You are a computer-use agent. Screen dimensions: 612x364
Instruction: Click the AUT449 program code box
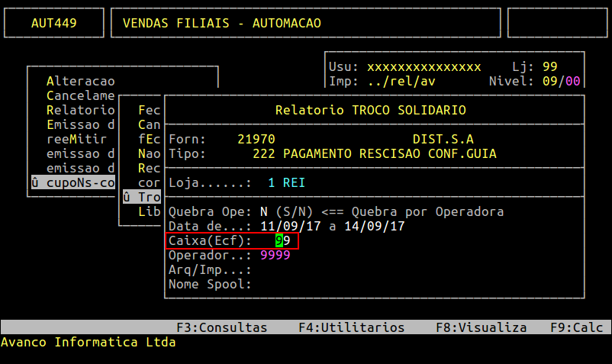tap(53, 23)
